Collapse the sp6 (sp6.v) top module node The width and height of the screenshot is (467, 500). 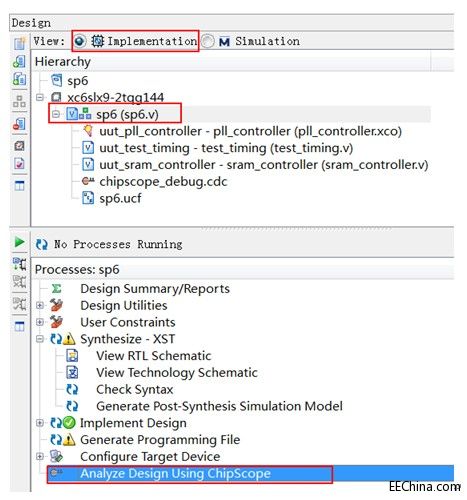56,114
